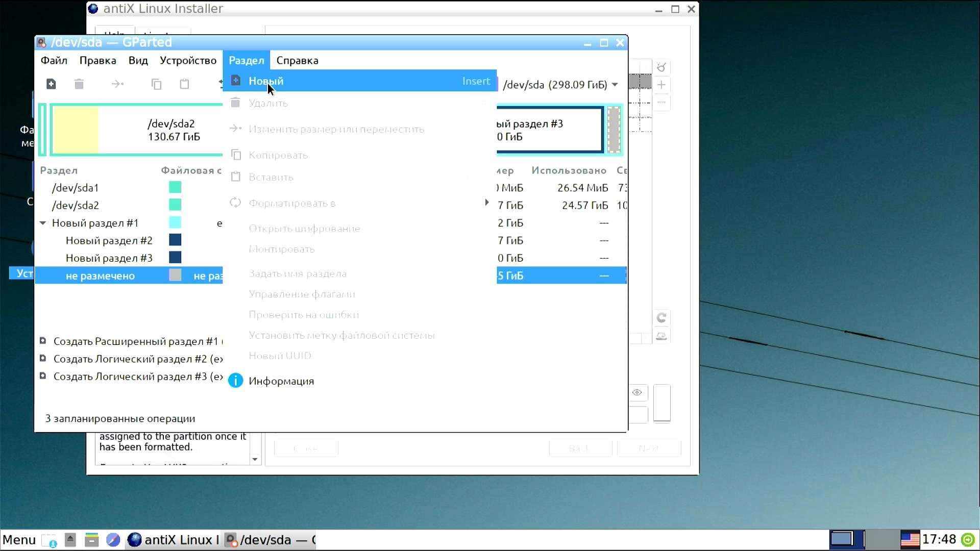Click the 3 запланированные операции status text

(120, 419)
